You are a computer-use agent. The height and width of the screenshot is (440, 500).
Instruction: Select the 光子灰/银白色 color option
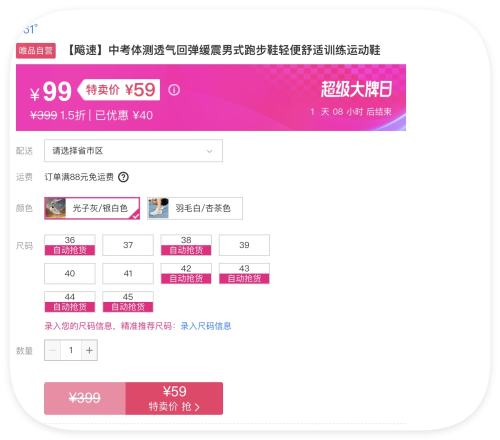pyautogui.click(x=92, y=208)
